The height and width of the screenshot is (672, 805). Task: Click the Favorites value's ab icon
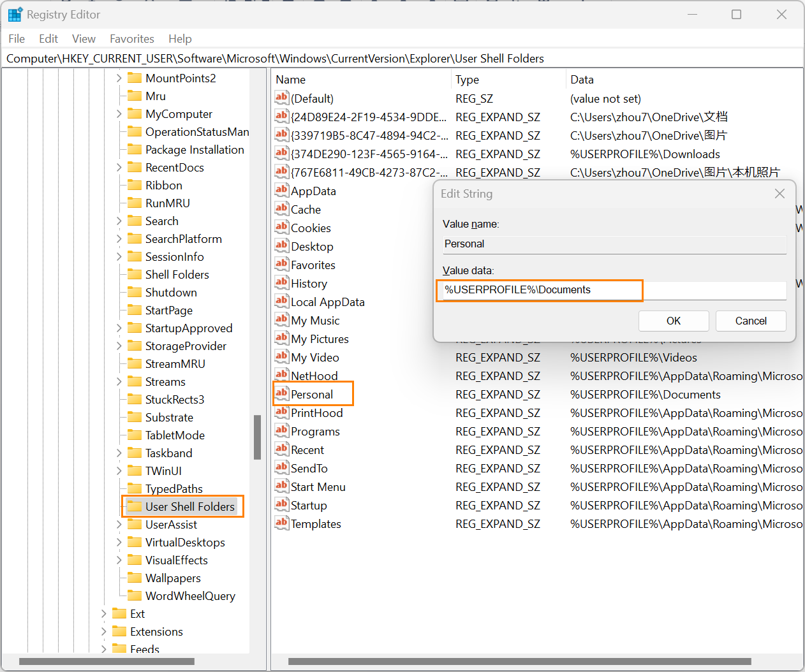[x=282, y=264]
